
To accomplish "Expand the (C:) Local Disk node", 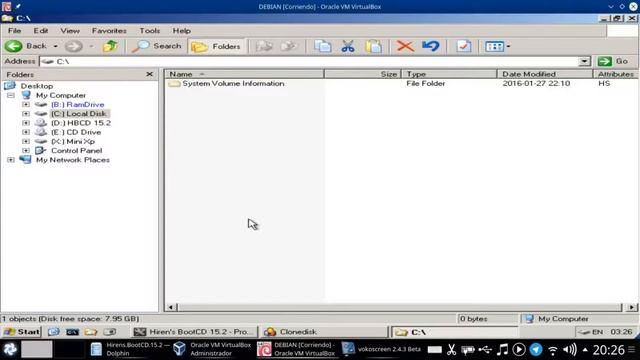I will click(x=26, y=114).
